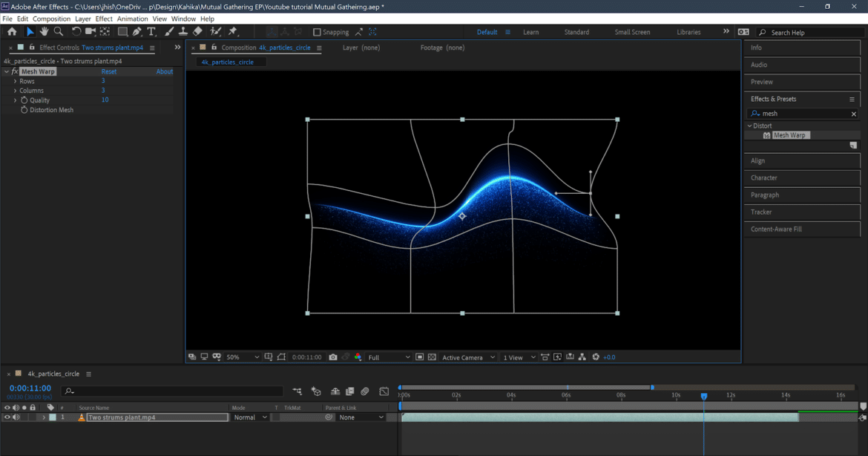Open the Active Camera view dropdown
The image size is (868, 456).
coord(467,357)
